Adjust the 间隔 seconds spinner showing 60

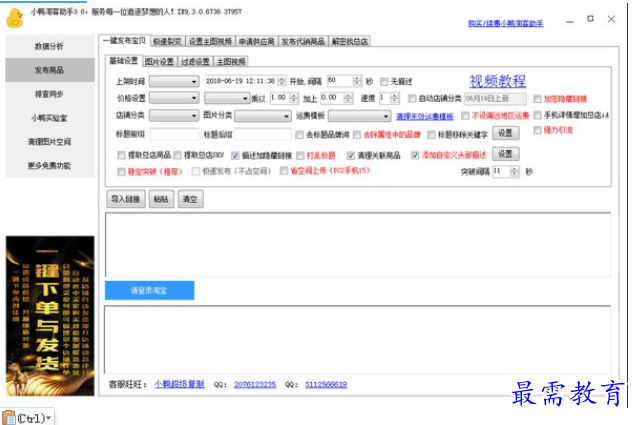357,81
